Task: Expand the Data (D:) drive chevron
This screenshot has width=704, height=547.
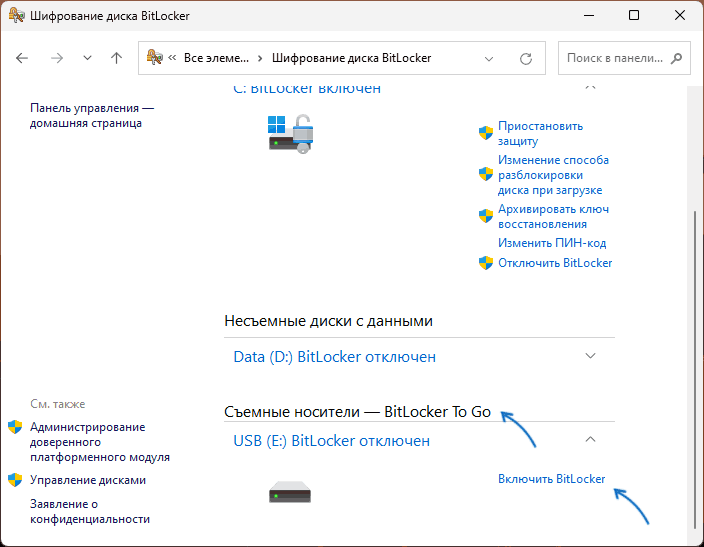Action: point(590,356)
